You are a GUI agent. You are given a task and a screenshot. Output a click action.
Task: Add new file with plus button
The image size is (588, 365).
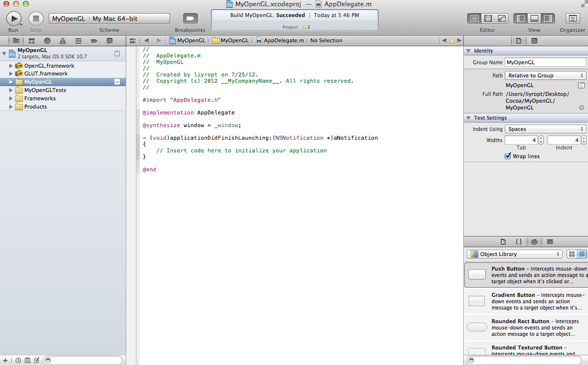pos(5,361)
